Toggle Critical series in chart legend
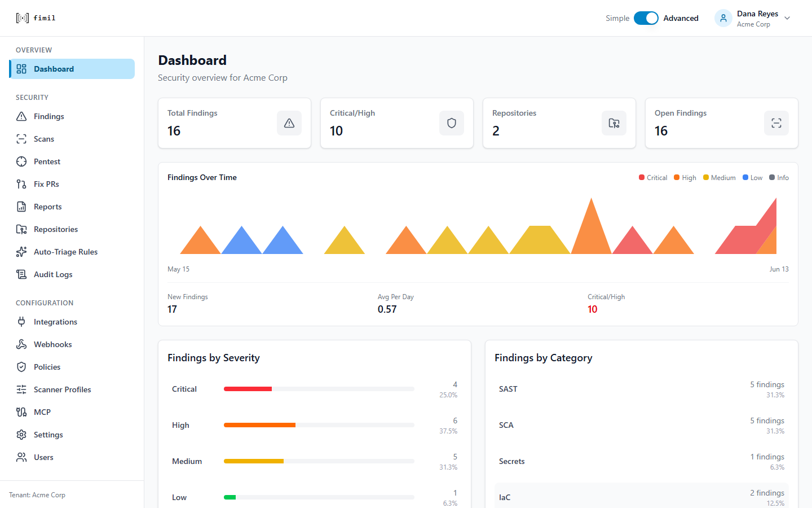Viewport: 812px width, 508px height. [x=653, y=178]
